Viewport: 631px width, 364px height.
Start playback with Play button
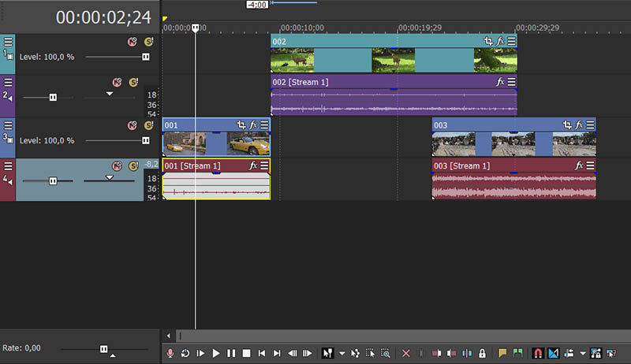(x=215, y=353)
